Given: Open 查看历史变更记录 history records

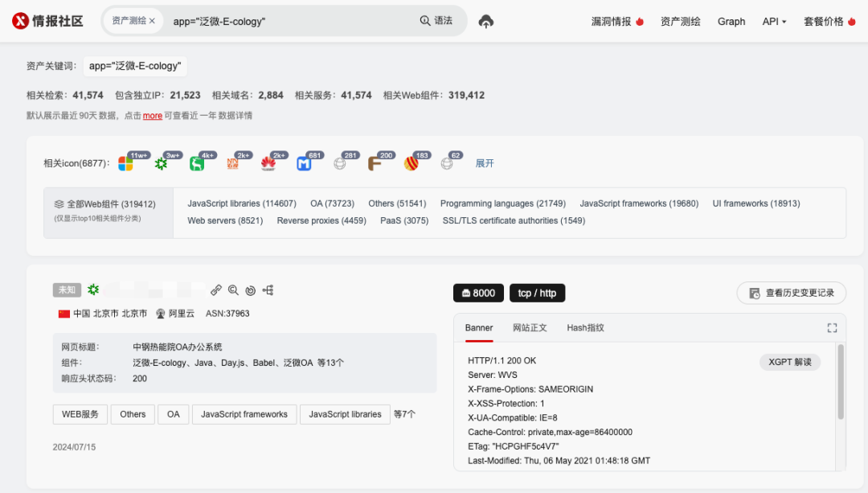Looking at the screenshot, I should pyautogui.click(x=791, y=293).
